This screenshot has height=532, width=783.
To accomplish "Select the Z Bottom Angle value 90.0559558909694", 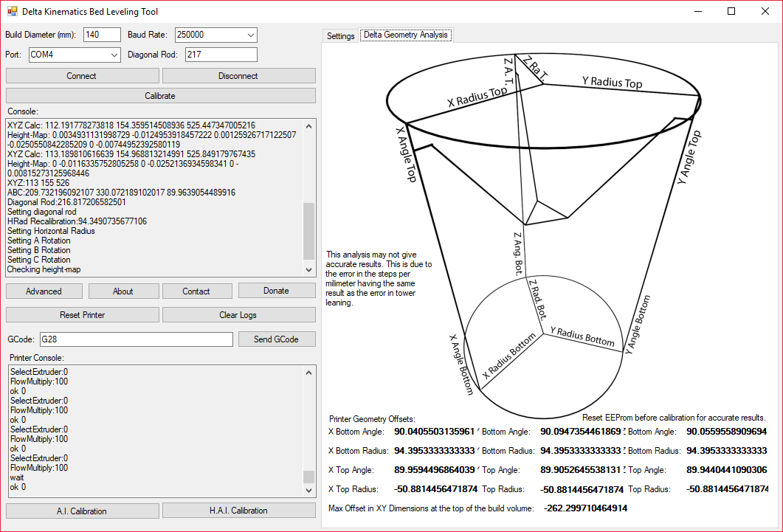I will (727, 431).
